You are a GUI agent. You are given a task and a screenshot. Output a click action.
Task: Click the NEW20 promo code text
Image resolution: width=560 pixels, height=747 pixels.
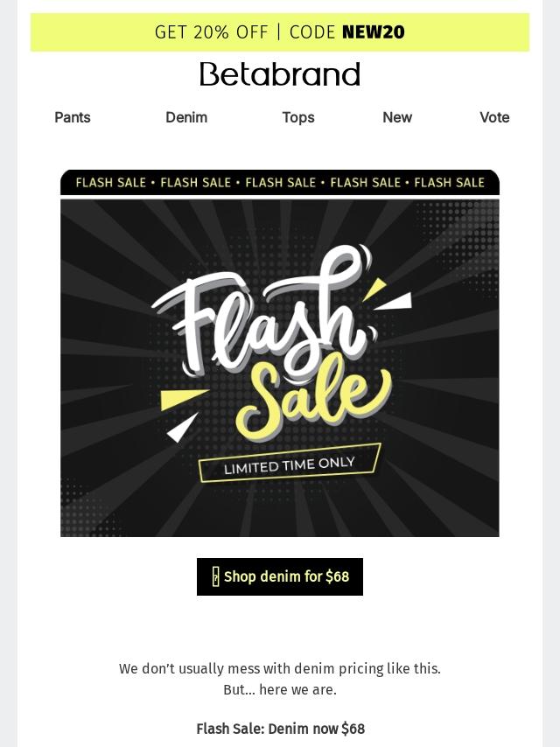coord(374,32)
